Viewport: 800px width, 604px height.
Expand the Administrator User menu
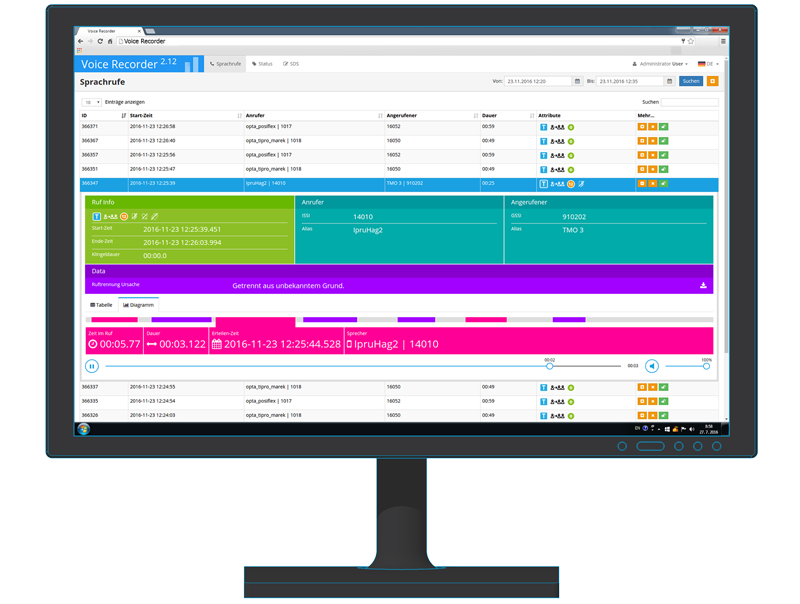pyautogui.click(x=661, y=64)
